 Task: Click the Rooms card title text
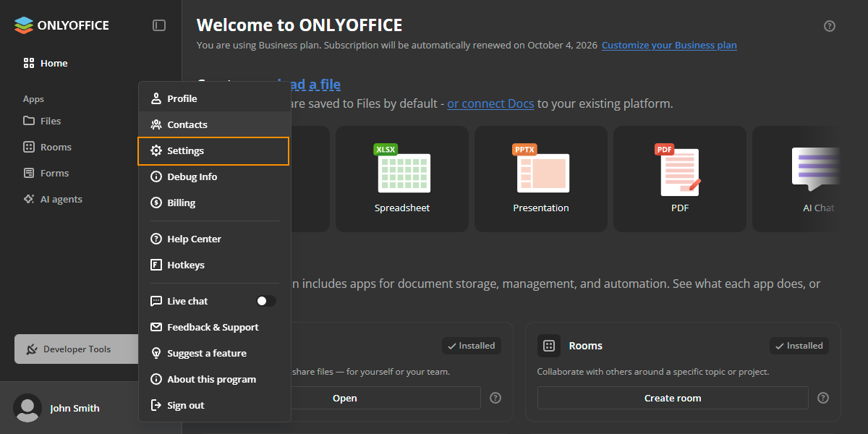586,346
